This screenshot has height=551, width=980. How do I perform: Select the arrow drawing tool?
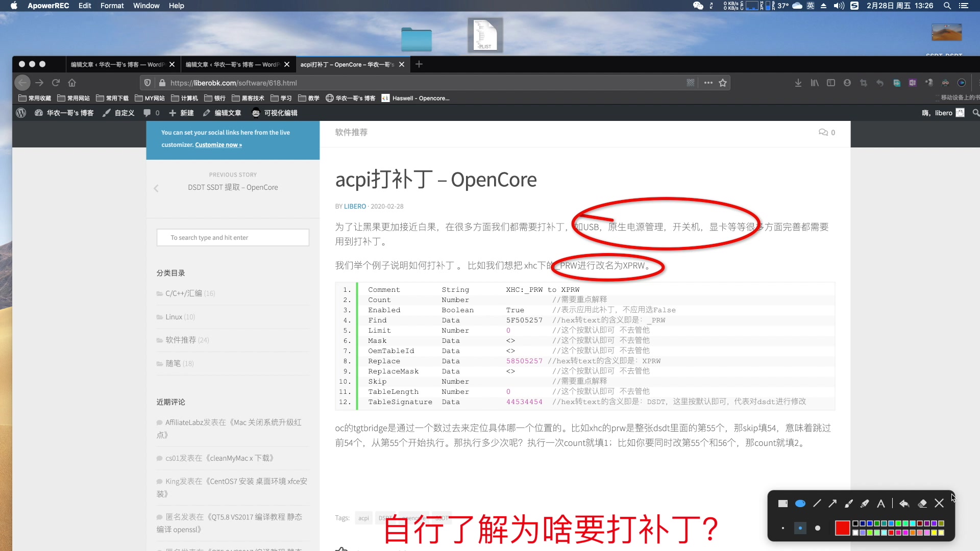point(832,504)
